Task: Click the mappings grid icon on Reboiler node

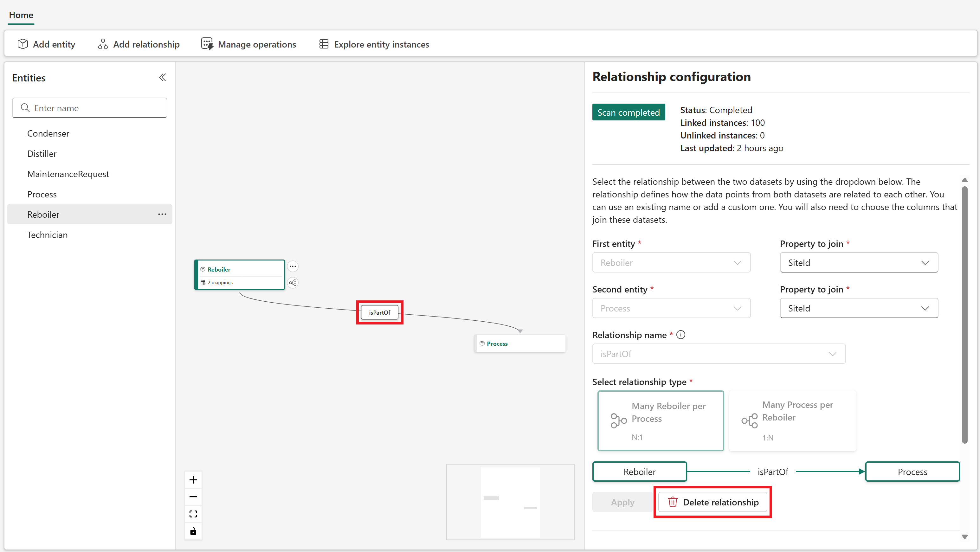Action: (x=203, y=283)
